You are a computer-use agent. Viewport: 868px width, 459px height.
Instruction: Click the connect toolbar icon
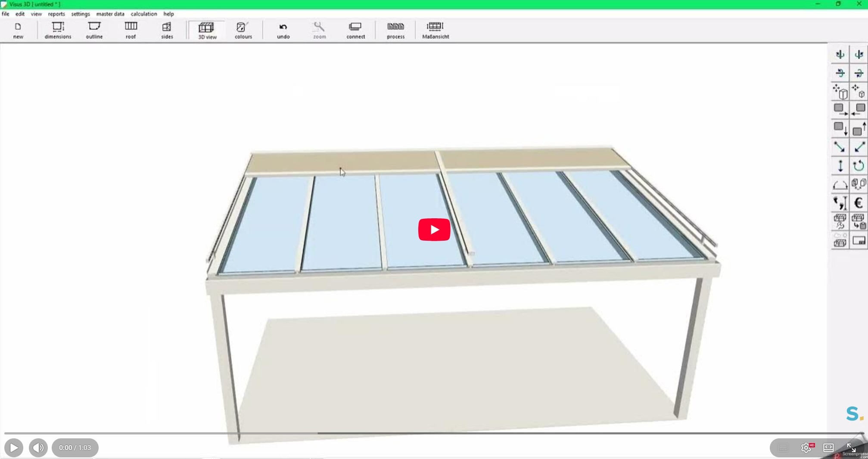tap(355, 31)
